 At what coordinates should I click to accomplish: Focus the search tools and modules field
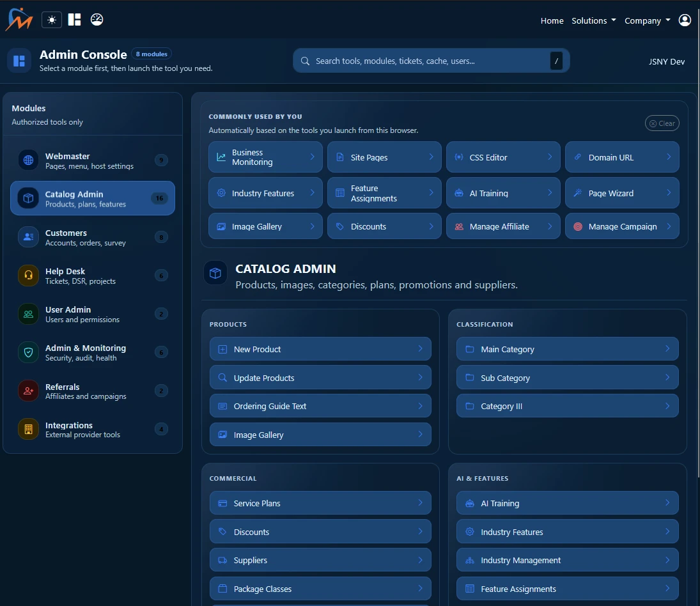coord(431,61)
